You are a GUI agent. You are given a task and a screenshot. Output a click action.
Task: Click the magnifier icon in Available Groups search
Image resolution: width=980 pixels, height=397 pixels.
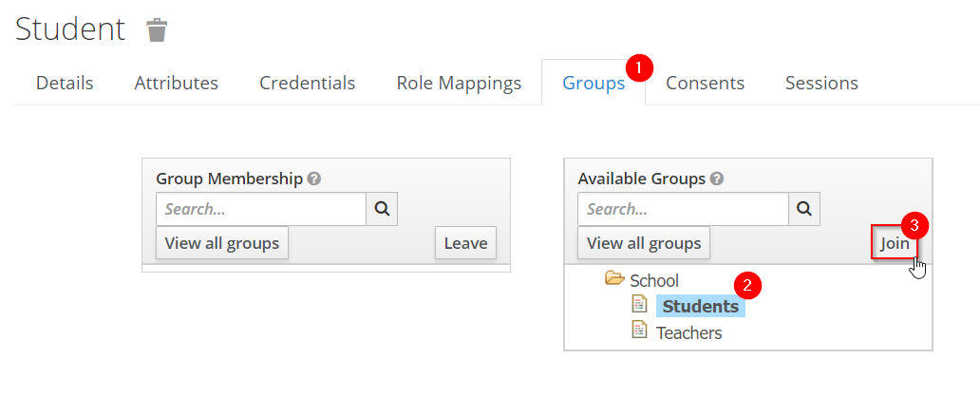tap(803, 209)
